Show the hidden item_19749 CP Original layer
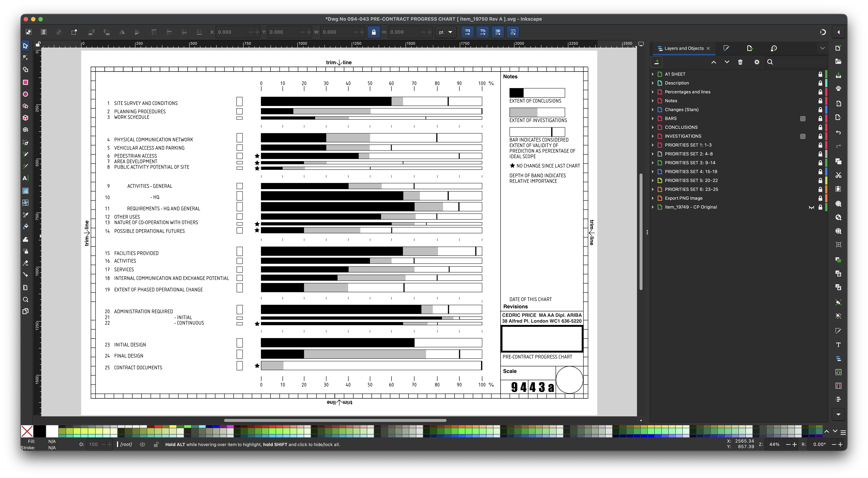The width and height of the screenshot is (868, 478). coord(811,207)
